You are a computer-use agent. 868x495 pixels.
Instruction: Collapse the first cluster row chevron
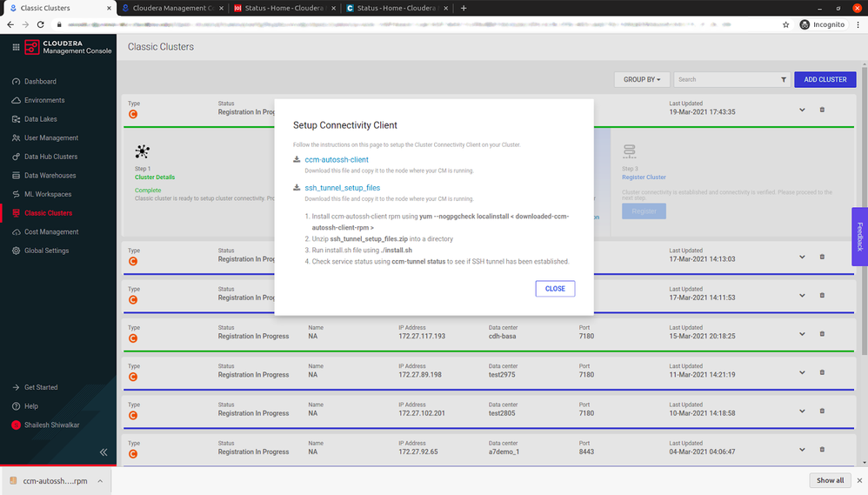tap(802, 110)
